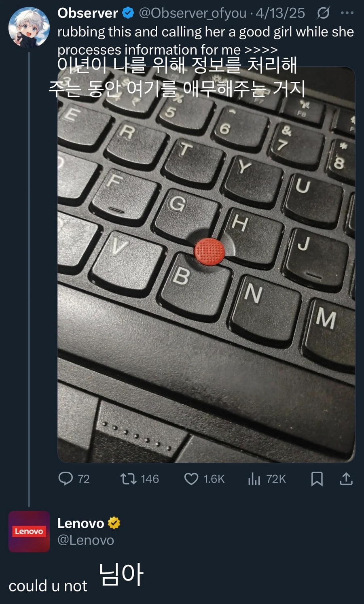364x604 pixels.
Task: Visit the @Lenovo handle link
Action: pyautogui.click(x=86, y=540)
